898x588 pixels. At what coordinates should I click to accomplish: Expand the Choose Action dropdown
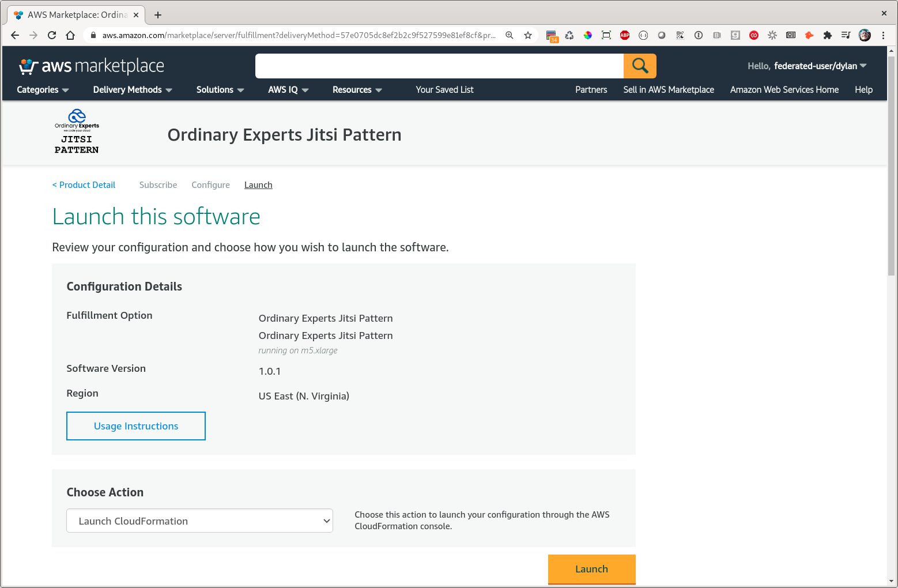[x=199, y=521]
